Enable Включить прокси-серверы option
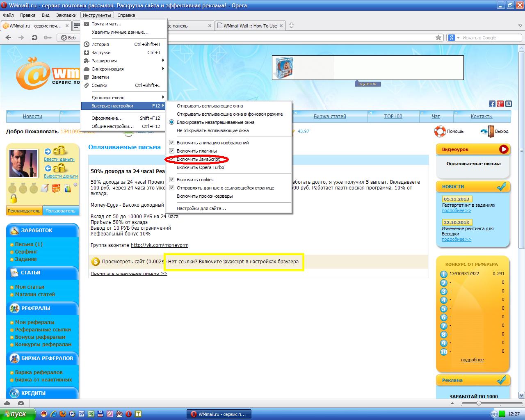The height and width of the screenshot is (420, 525). click(230, 196)
